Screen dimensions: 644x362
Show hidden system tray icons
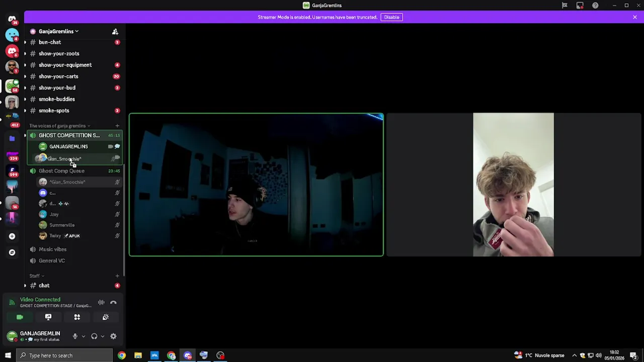coord(574,355)
